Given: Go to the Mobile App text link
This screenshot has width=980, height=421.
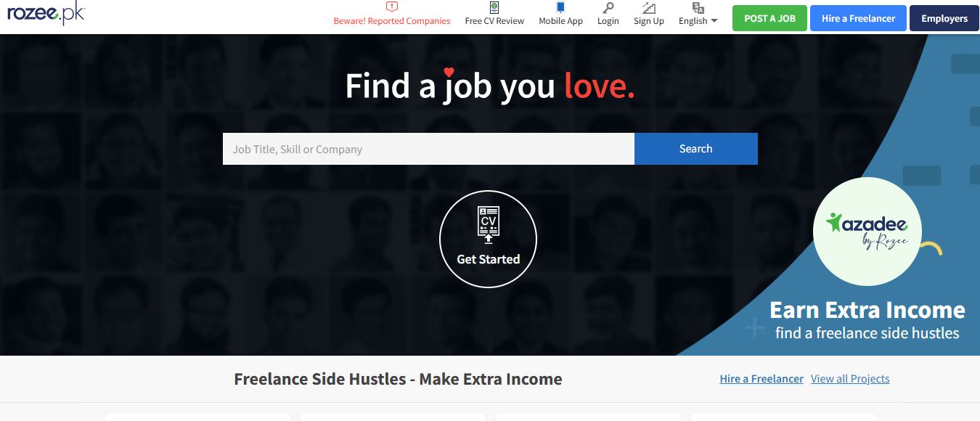Looking at the screenshot, I should 560,21.
